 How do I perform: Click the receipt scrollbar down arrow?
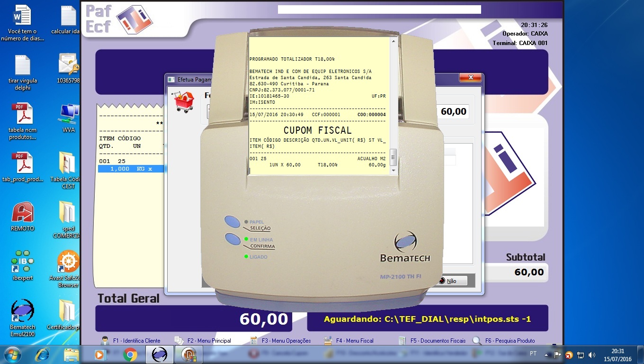pyautogui.click(x=393, y=171)
